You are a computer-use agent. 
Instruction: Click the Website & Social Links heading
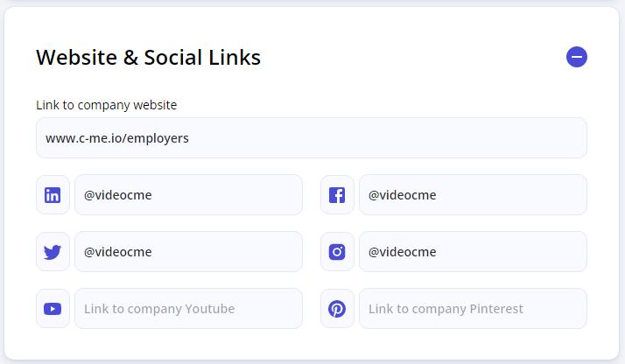click(148, 58)
